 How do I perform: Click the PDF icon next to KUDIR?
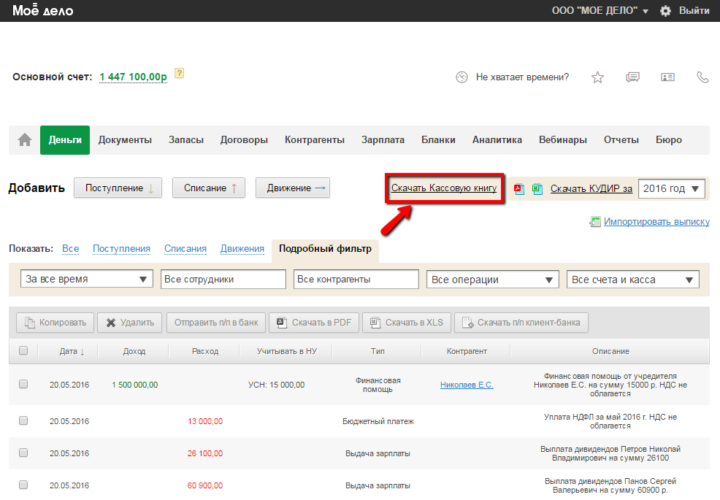click(519, 188)
